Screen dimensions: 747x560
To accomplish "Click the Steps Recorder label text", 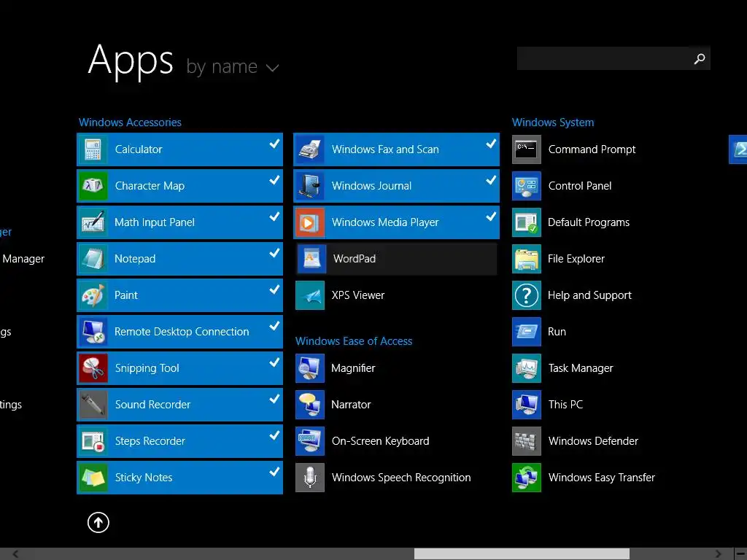I will (x=150, y=441).
